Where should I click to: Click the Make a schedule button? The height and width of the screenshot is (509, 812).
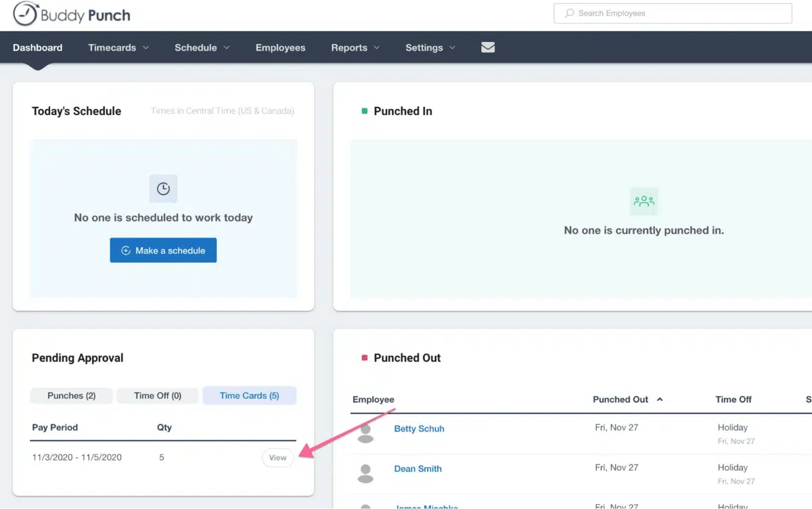(x=163, y=250)
